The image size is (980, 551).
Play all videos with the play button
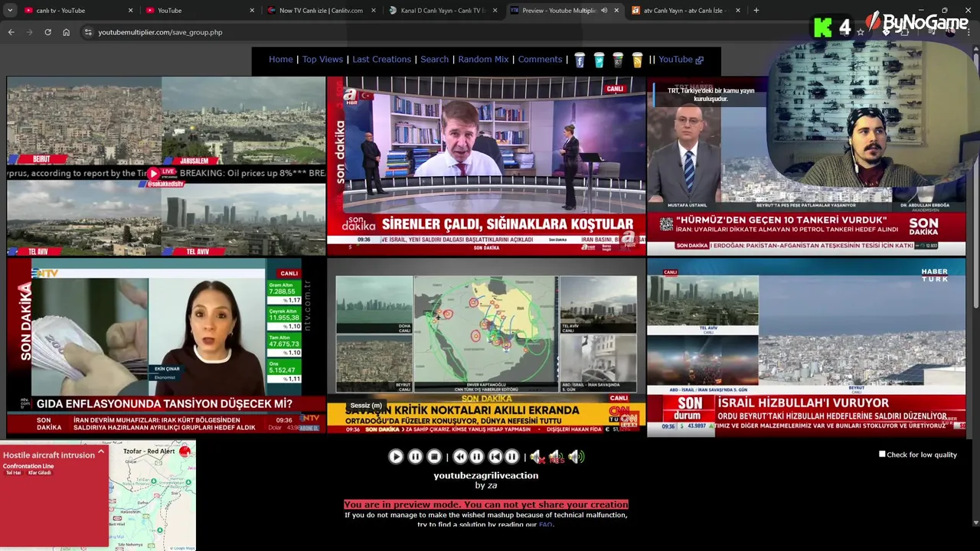396,457
